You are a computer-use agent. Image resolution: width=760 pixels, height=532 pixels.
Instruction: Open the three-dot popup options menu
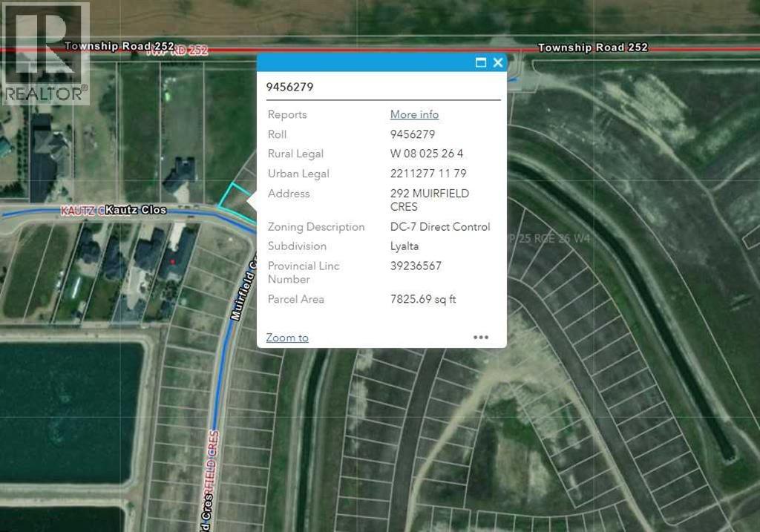(x=481, y=338)
